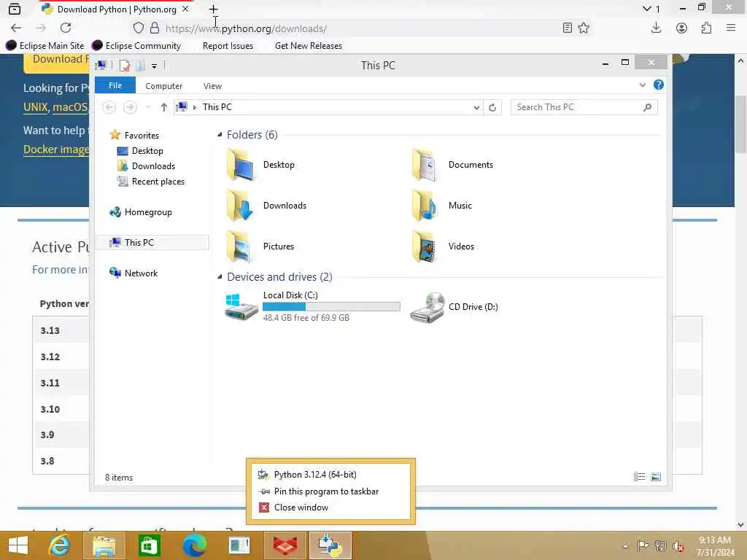This screenshot has height=560, width=747.
Task: Open the Pictures folder icon
Action: click(239, 246)
